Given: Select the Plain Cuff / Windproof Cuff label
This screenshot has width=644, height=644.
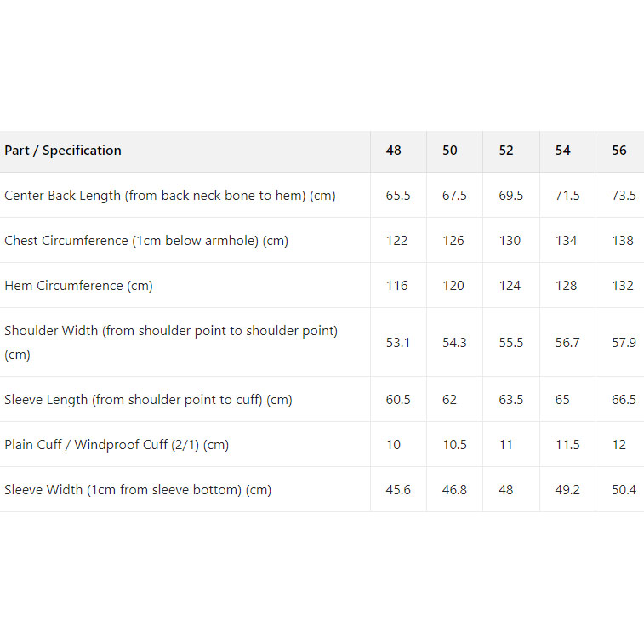Looking at the screenshot, I should pos(117,445).
